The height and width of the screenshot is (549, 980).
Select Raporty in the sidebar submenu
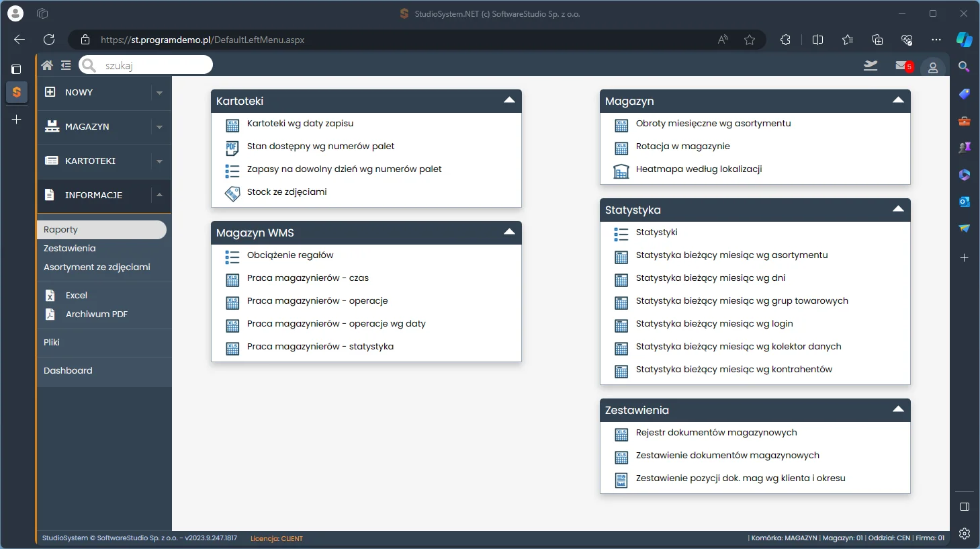[101, 230]
